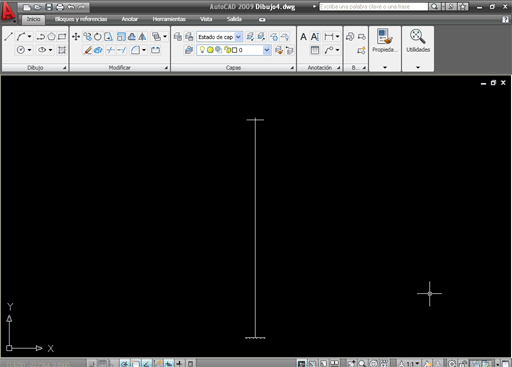Image resolution: width=512 pixels, height=367 pixels.
Task: Toggle layer 0 freeze sun icon
Action: click(210, 50)
